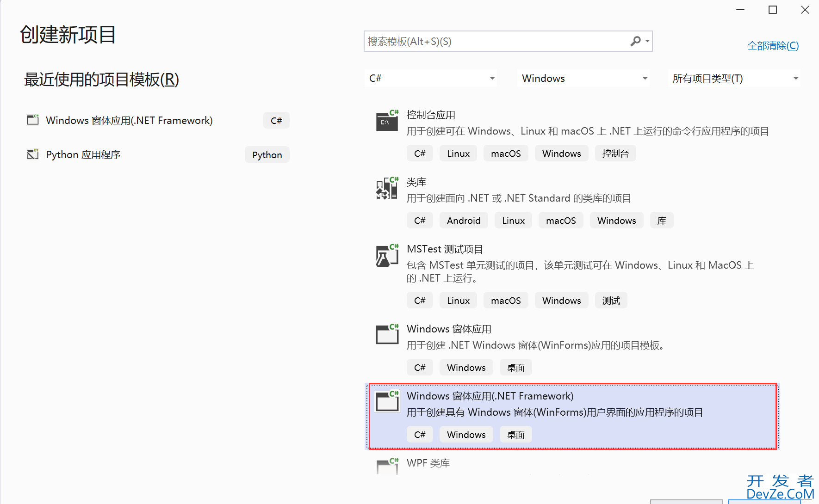Click the Android tag under 类库
This screenshot has width=819, height=504.
[464, 220]
